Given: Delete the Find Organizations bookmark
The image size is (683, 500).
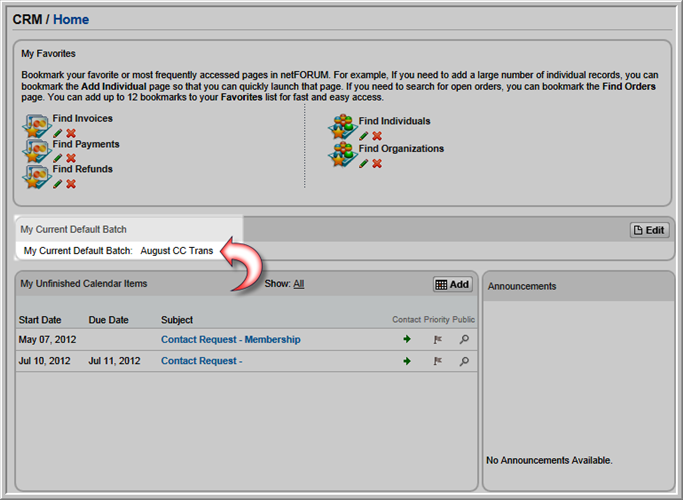Looking at the screenshot, I should (377, 163).
